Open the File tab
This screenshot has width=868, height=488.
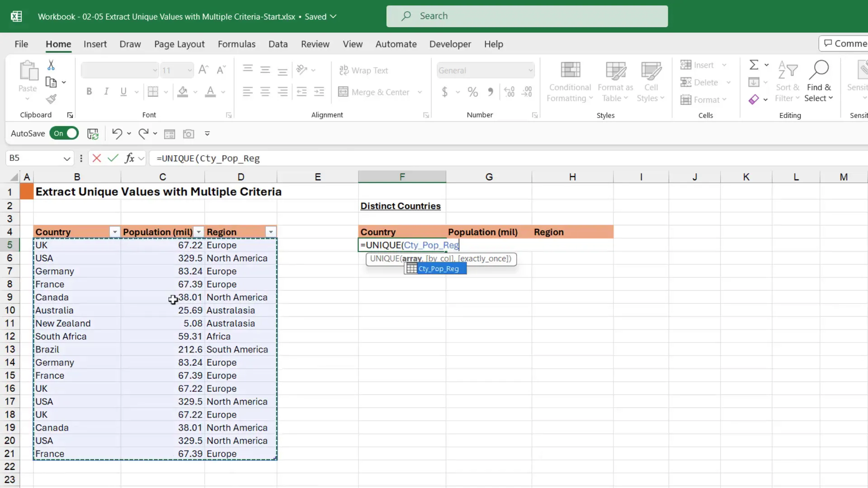21,44
